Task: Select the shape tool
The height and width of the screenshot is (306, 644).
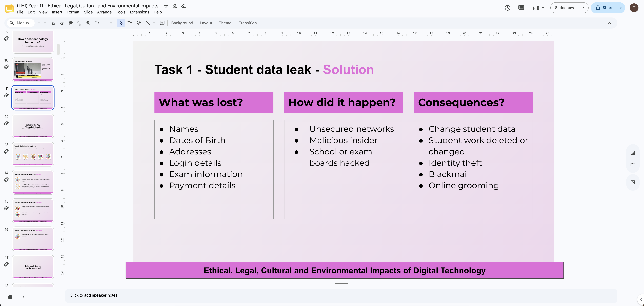Action: 139,23
